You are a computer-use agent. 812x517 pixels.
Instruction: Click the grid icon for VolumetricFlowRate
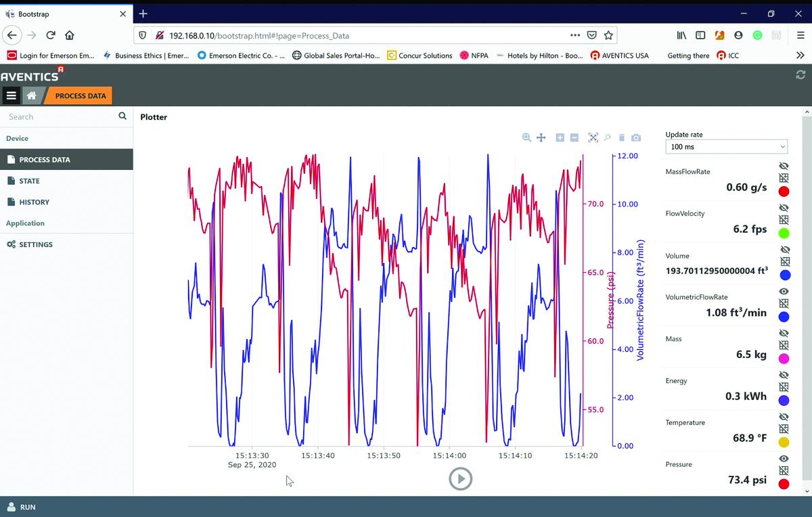(x=784, y=304)
